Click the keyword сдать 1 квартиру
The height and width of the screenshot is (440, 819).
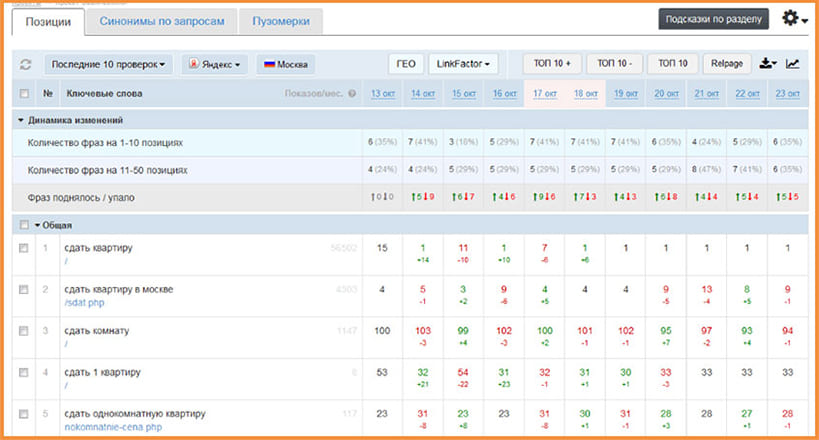[102, 373]
